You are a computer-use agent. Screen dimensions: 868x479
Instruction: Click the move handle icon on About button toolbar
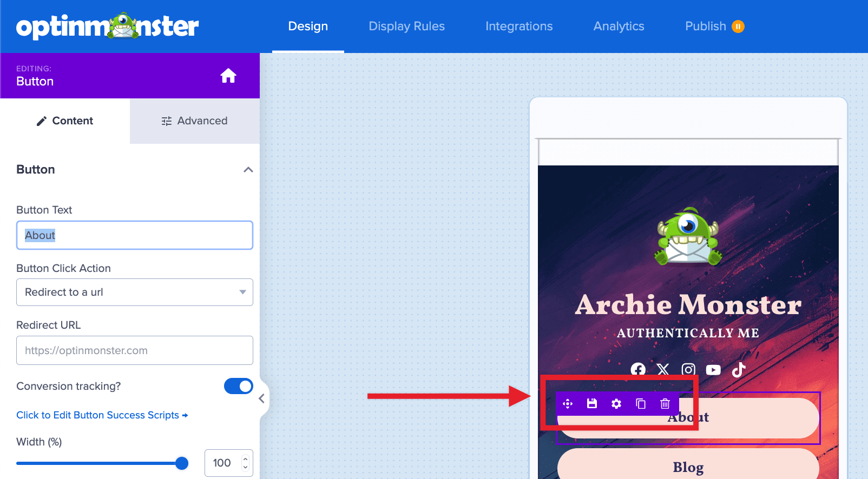coord(568,404)
